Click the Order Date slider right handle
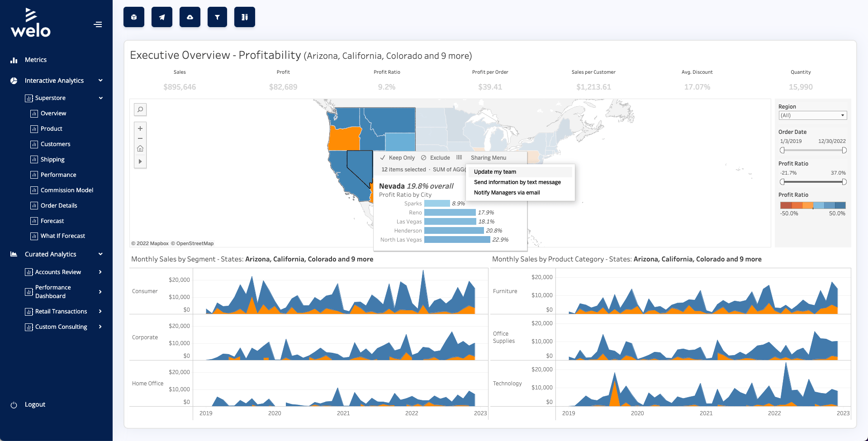 844,150
